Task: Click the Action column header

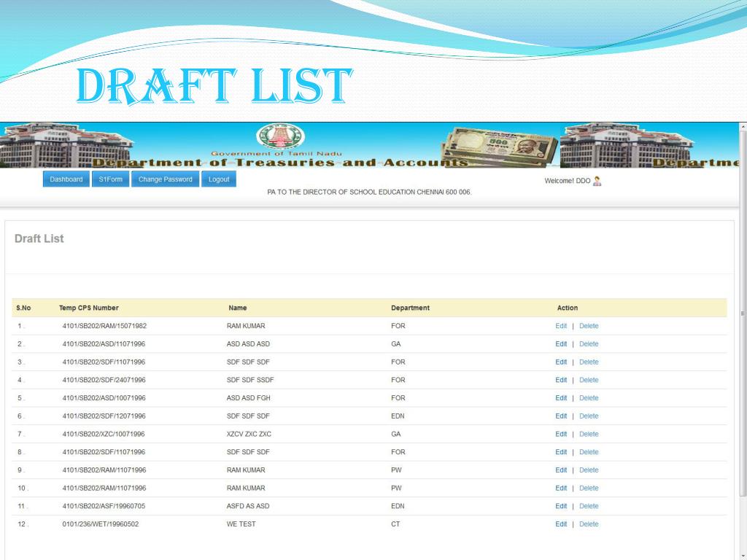Action: pos(568,308)
